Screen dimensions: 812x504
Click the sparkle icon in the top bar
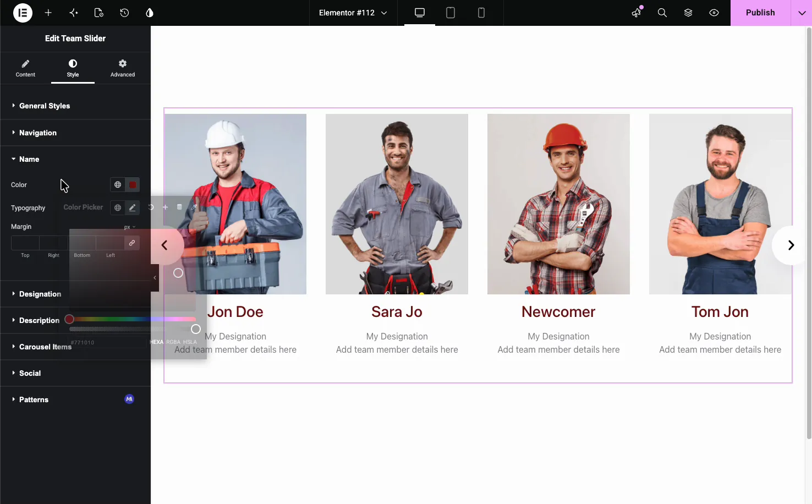[74, 13]
